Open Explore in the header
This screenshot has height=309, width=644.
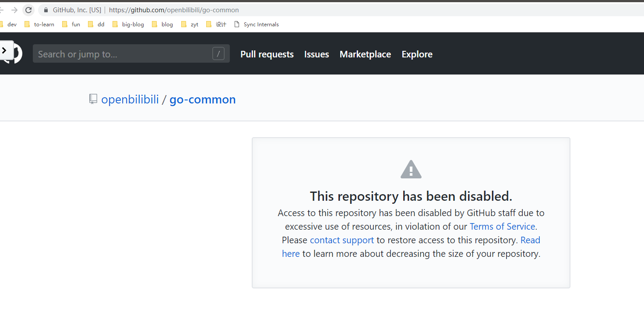pyautogui.click(x=417, y=54)
